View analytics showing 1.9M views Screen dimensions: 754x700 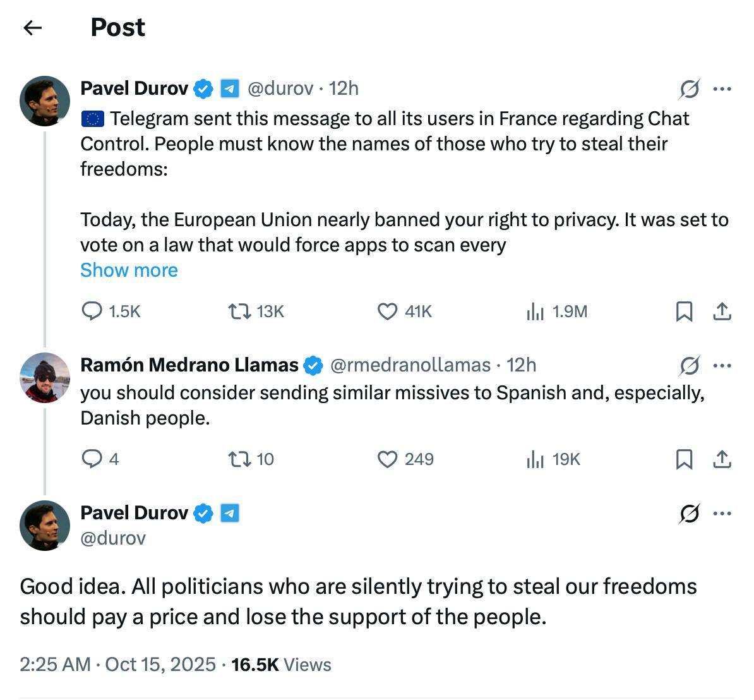tap(535, 311)
